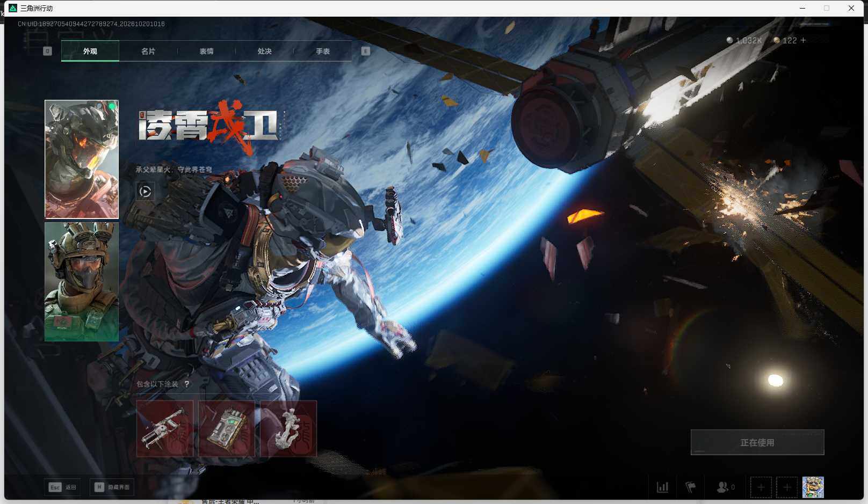Select the white charm skin thumbnail
868x504 pixels.
288,429
